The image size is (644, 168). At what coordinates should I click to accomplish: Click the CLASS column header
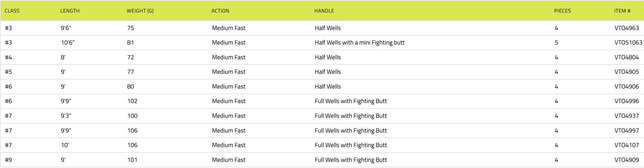12,11
